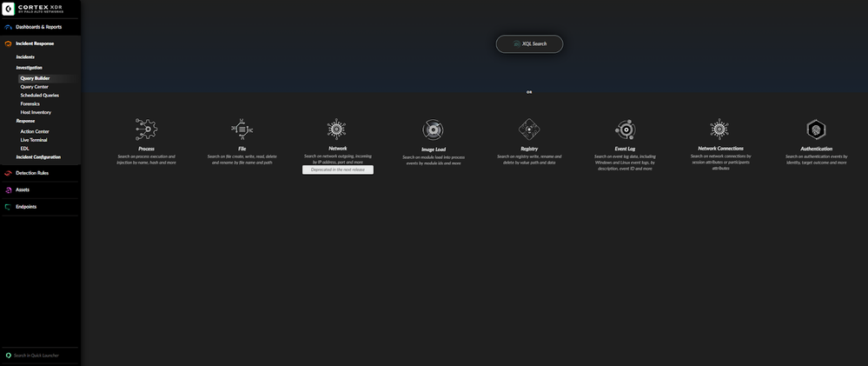This screenshot has height=366, width=868.
Task: Open EDL in sidebar
Action: point(24,149)
